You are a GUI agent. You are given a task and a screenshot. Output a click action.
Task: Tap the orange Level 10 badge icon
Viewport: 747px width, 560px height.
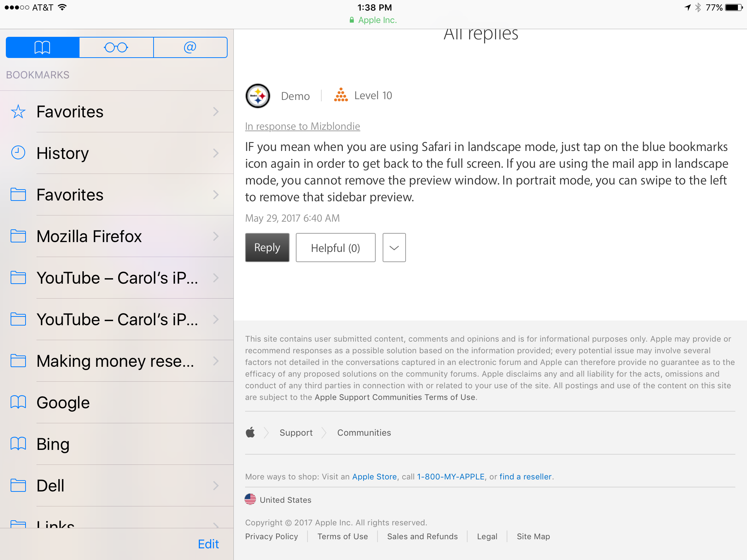[341, 95]
